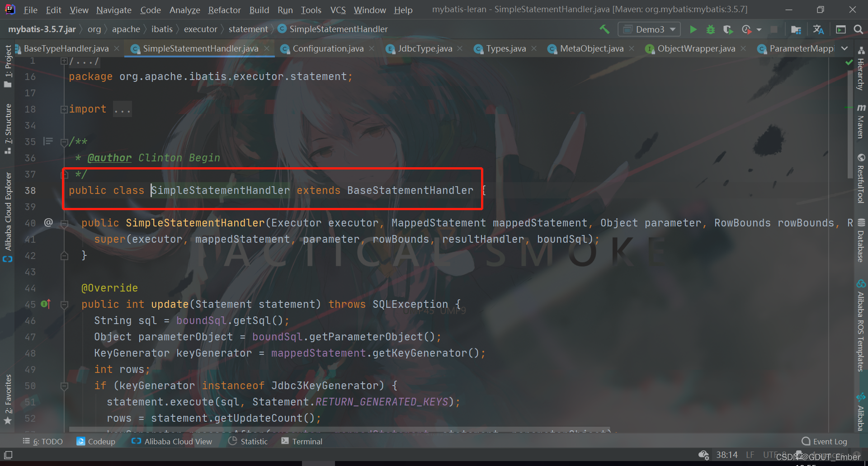868x466 pixels.
Task: Switch to BaseTypeHandler.java tab
Action: tap(66, 48)
